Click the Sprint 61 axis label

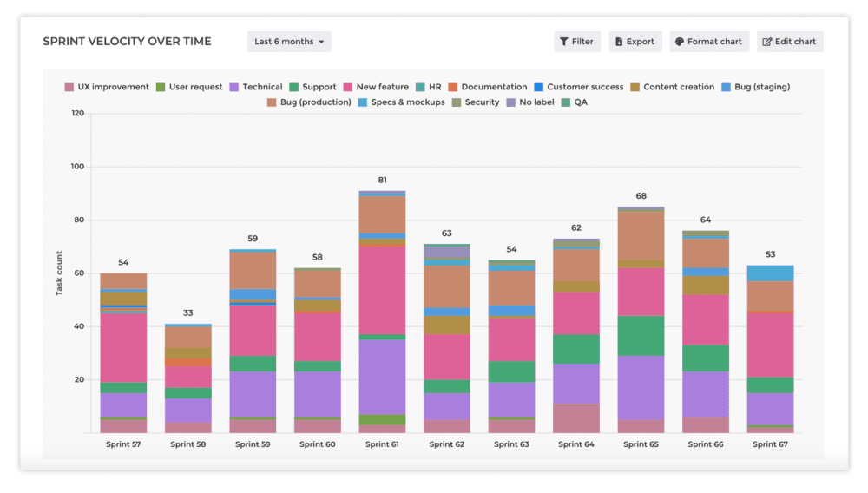pyautogui.click(x=382, y=444)
